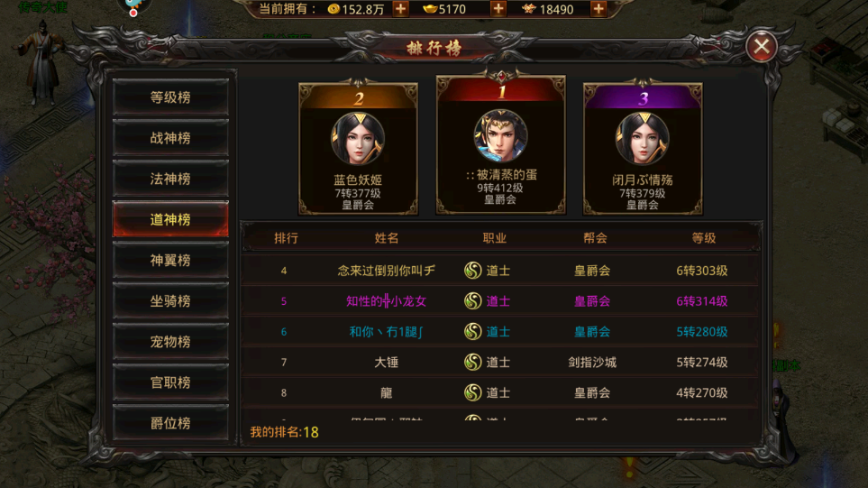This screenshot has height=488, width=868.
Task: Add gold coins with the plus icon
Action: tap(400, 9)
